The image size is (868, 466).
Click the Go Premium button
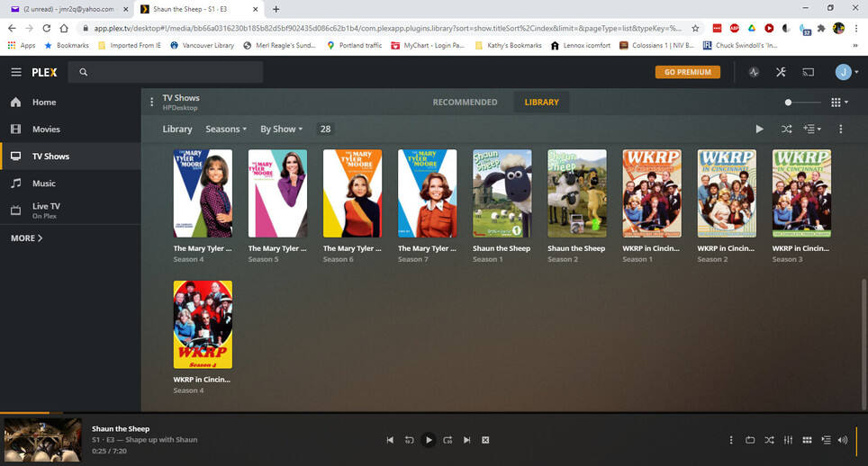688,72
